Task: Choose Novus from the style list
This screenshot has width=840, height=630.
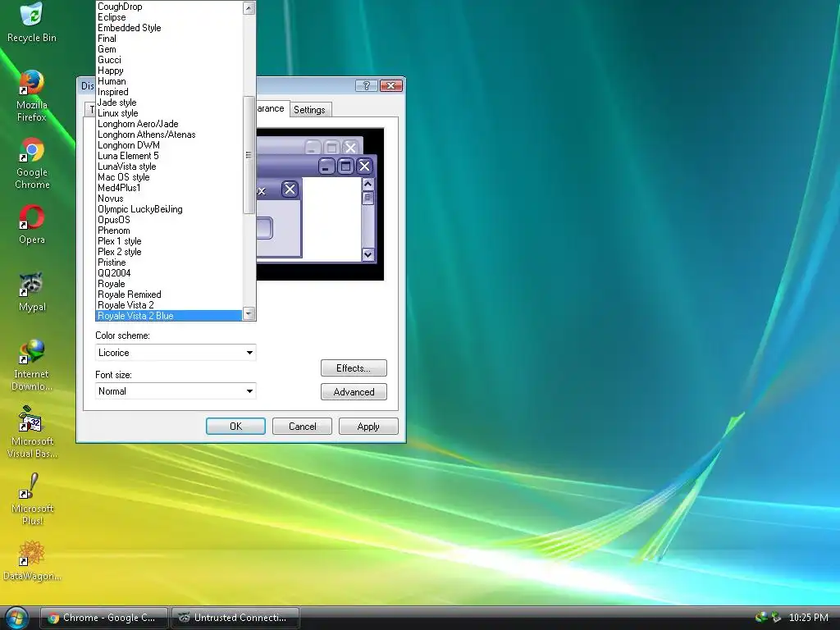Action: [x=169, y=199]
